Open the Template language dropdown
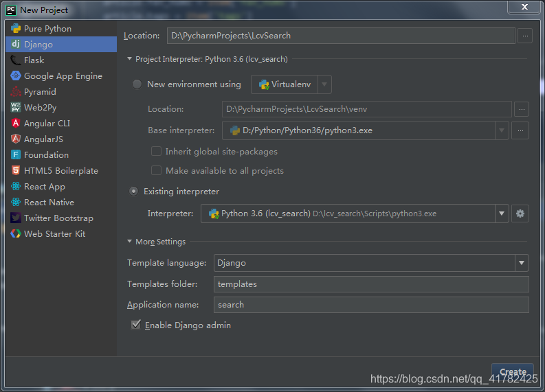The image size is (545, 392). (522, 263)
